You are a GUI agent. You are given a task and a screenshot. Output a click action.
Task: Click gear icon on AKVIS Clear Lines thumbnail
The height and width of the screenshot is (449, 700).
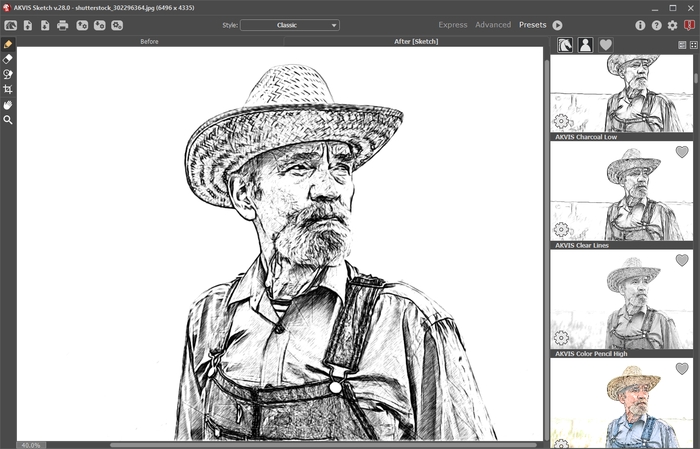pos(561,229)
